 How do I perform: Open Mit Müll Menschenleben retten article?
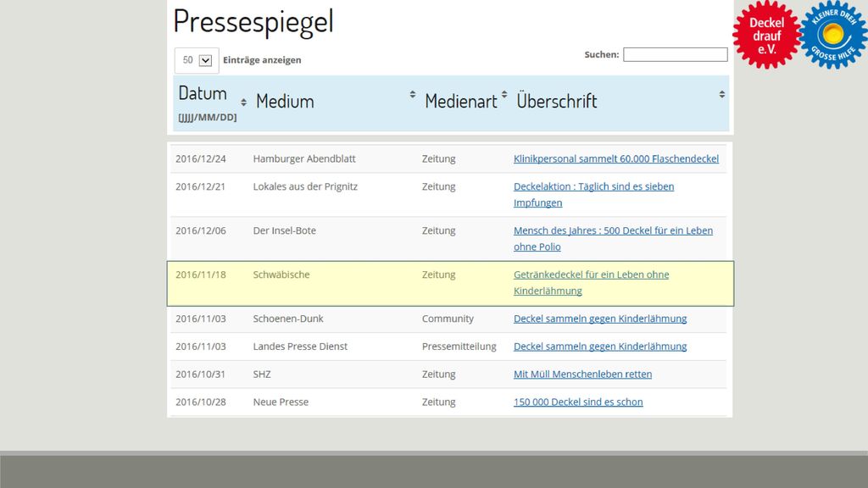582,374
